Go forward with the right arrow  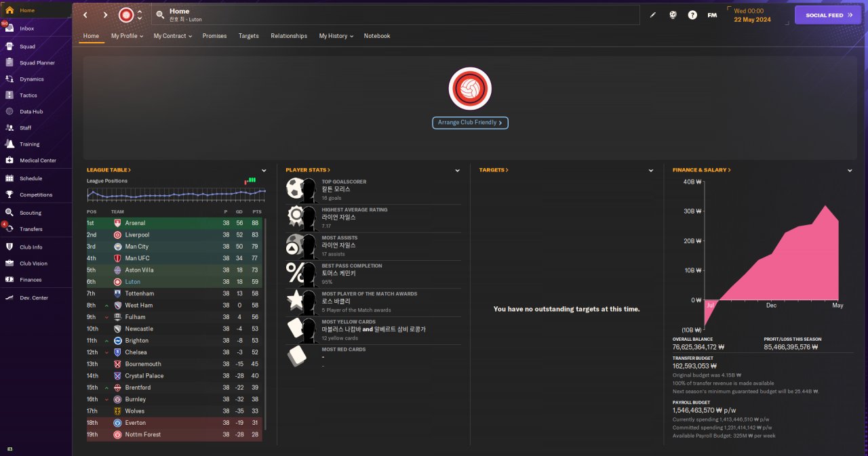105,15
